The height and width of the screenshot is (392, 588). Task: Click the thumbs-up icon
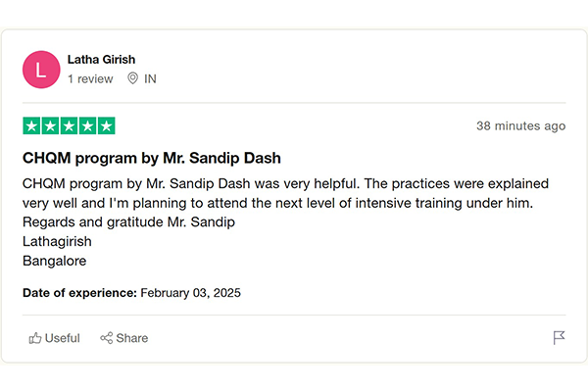click(35, 338)
